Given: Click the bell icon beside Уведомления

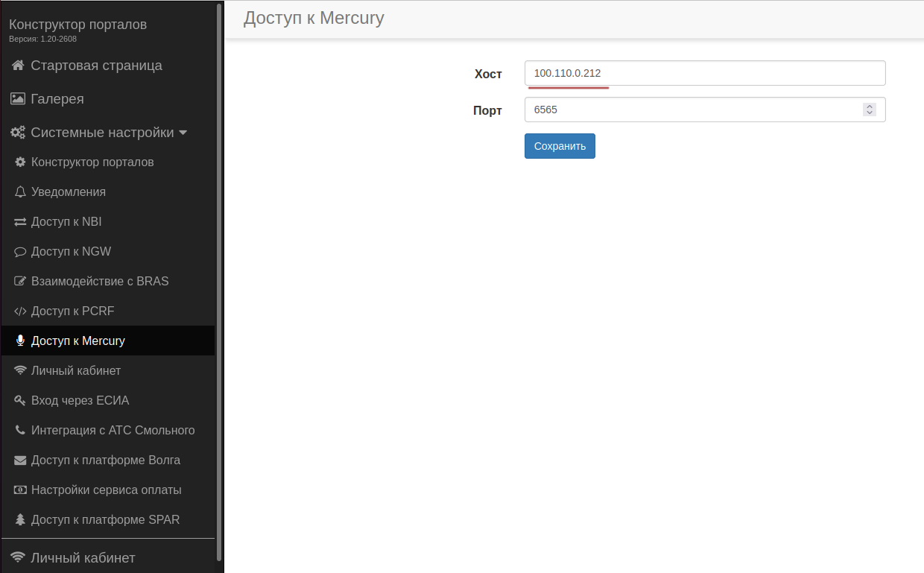Looking at the screenshot, I should (x=20, y=191).
